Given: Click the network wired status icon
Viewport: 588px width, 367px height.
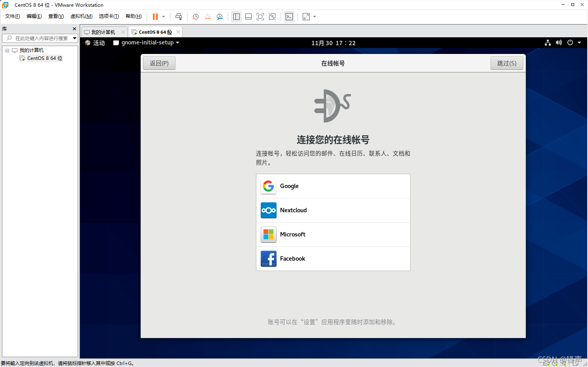Looking at the screenshot, I should (x=548, y=42).
